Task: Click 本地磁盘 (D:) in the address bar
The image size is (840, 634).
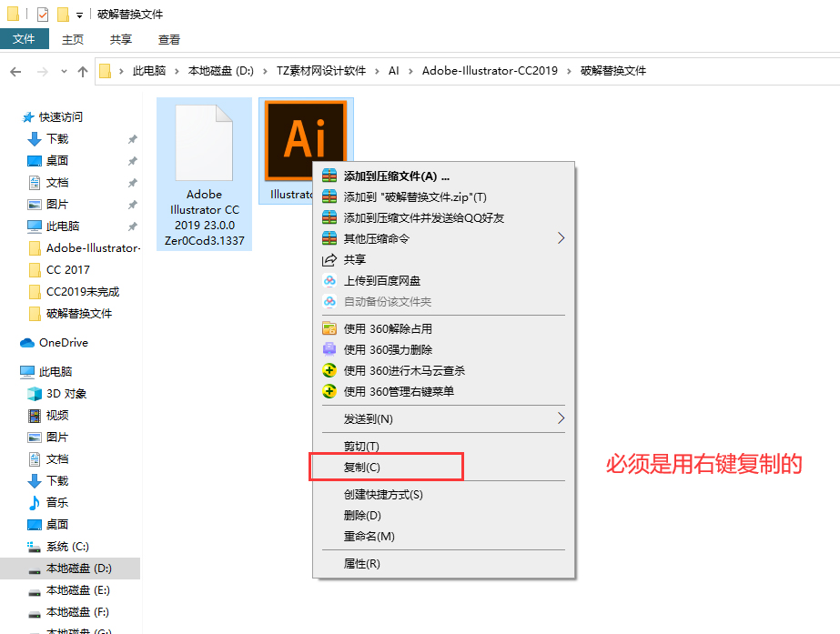Action: pyautogui.click(x=221, y=71)
